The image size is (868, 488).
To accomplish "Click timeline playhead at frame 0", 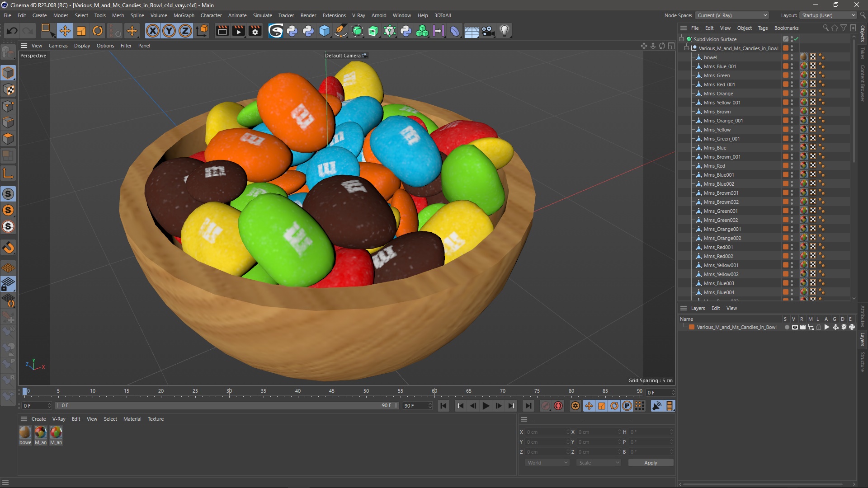I will tap(25, 391).
